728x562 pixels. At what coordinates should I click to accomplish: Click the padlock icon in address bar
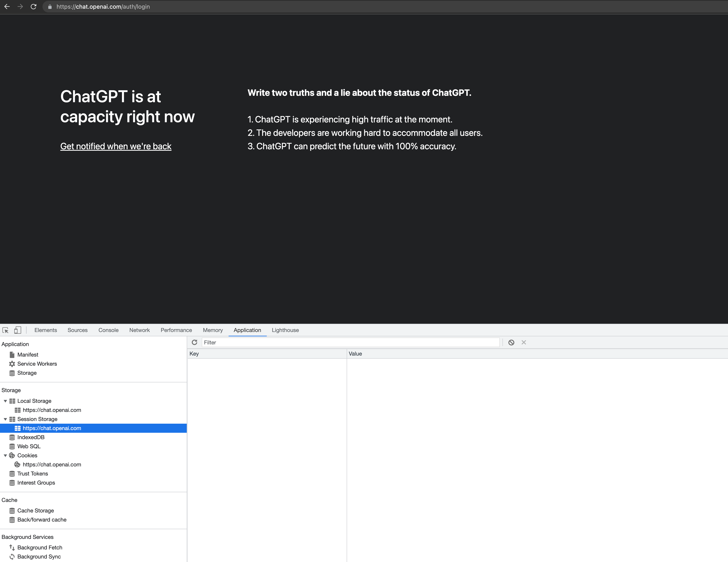pos(50,6)
